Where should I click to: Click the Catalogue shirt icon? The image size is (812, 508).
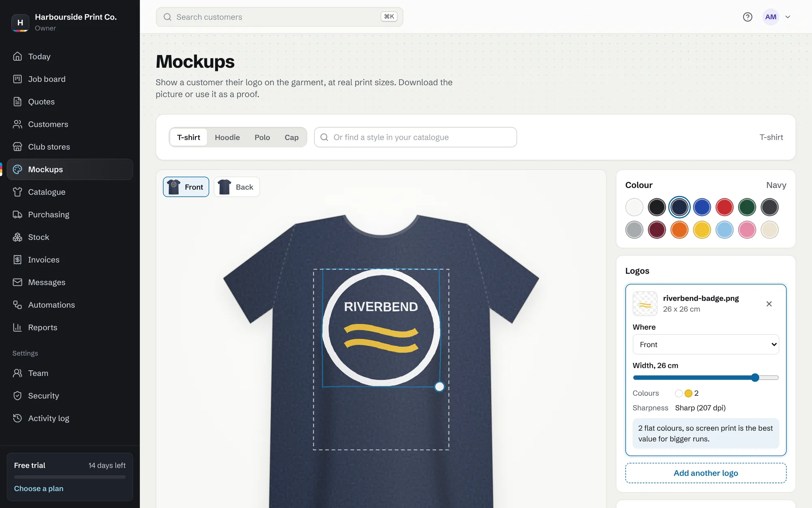click(x=17, y=192)
